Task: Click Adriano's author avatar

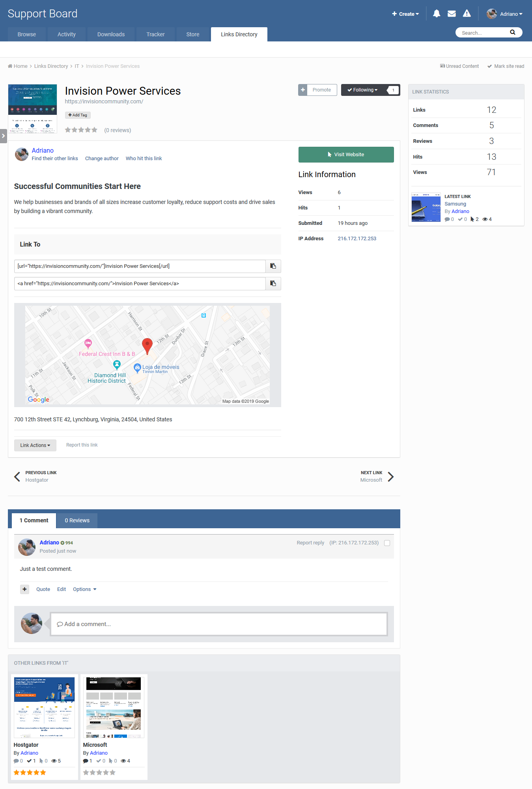Action: 22,154
